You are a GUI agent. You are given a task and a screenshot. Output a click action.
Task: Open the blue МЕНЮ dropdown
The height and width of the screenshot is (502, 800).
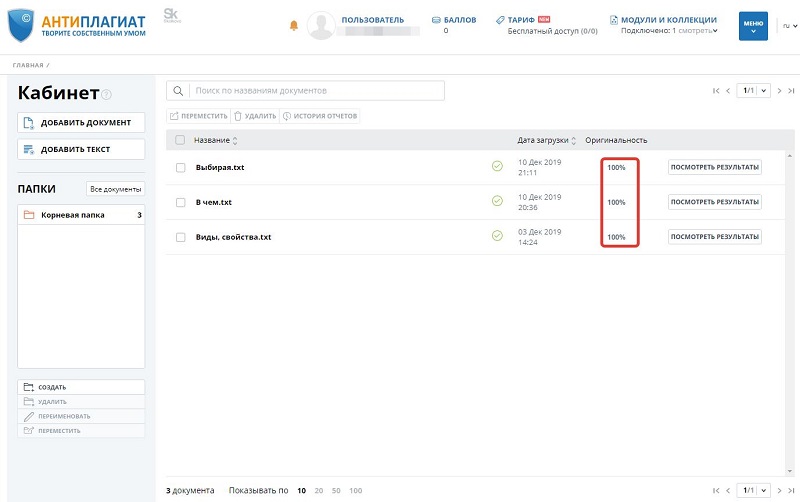[x=753, y=26]
